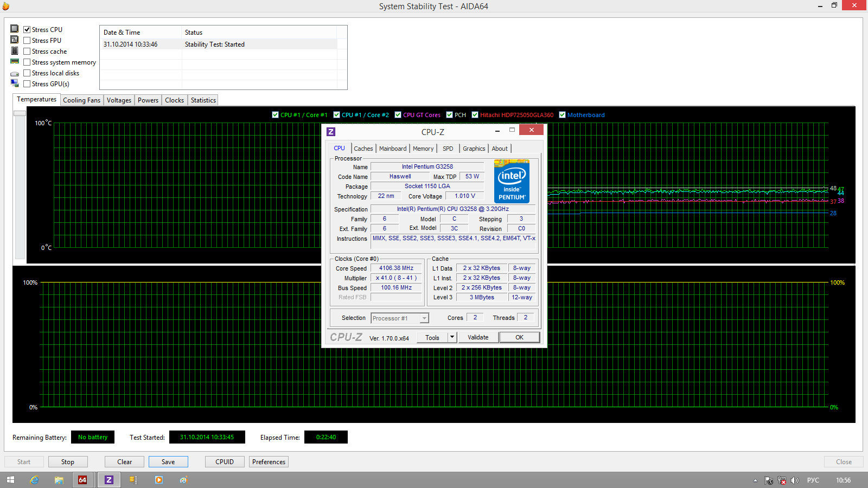Click the monitor icon beside Stress GPU(s)
Image resolution: width=868 pixels, height=488 pixels.
click(15, 83)
